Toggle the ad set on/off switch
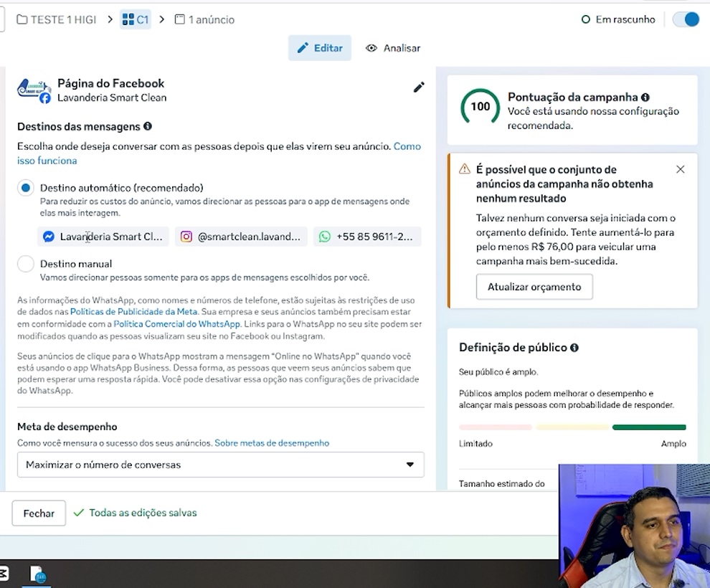This screenshot has width=710, height=588. [686, 19]
